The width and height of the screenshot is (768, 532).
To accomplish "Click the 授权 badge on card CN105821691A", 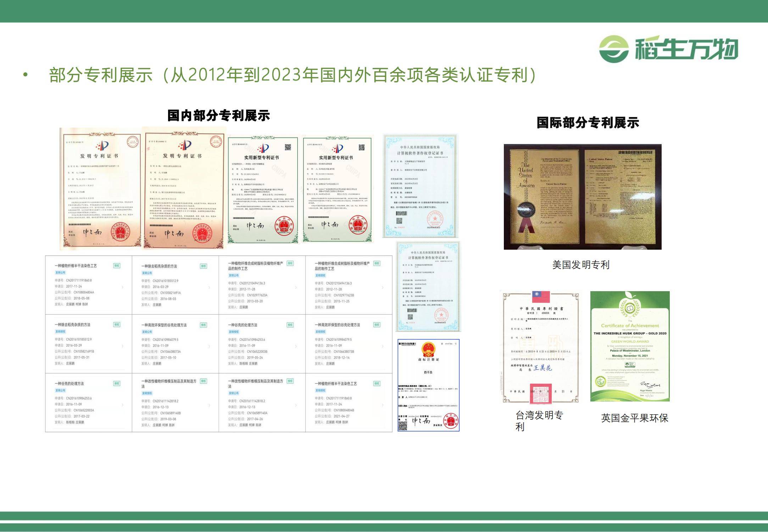I will coord(203,266).
